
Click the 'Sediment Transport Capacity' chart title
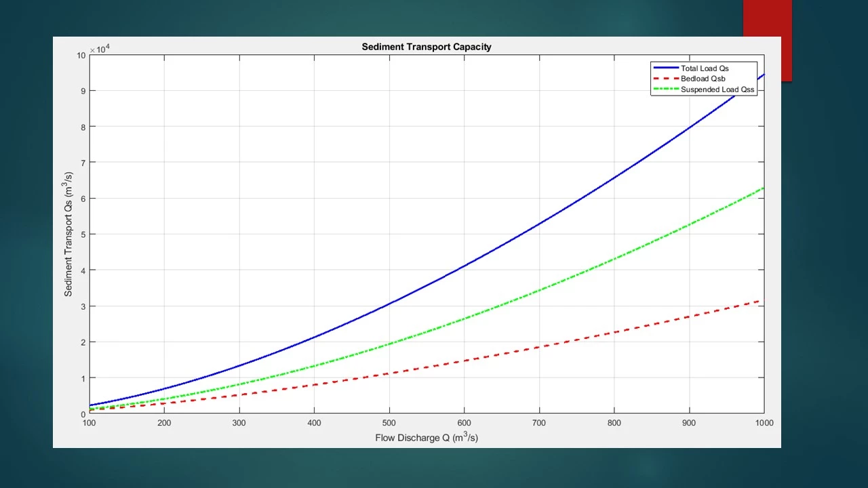(426, 47)
